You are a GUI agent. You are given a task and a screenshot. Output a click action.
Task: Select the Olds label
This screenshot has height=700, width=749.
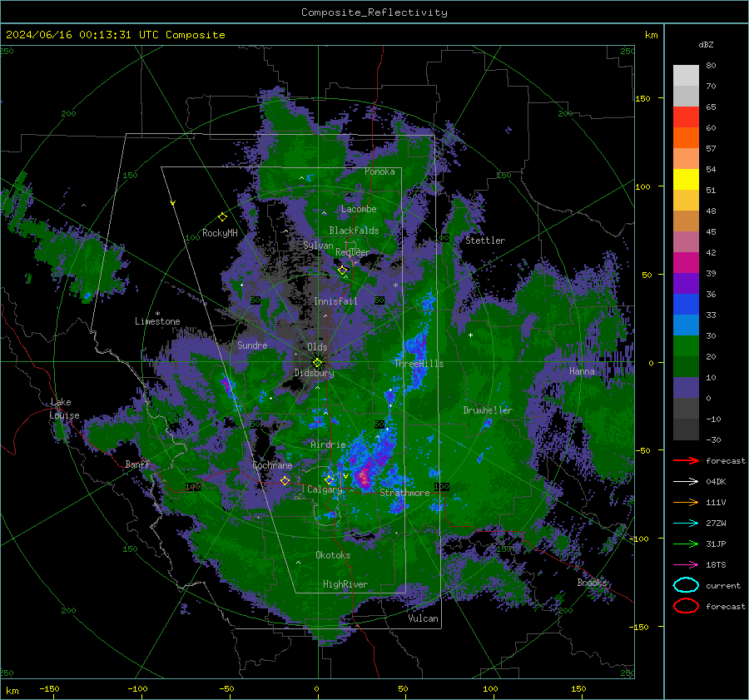(317, 347)
